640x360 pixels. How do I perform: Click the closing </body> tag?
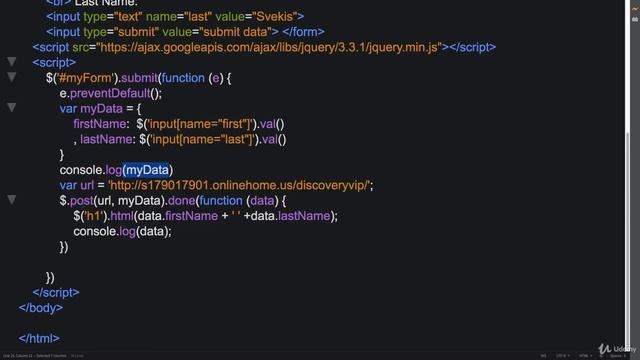[41, 308]
